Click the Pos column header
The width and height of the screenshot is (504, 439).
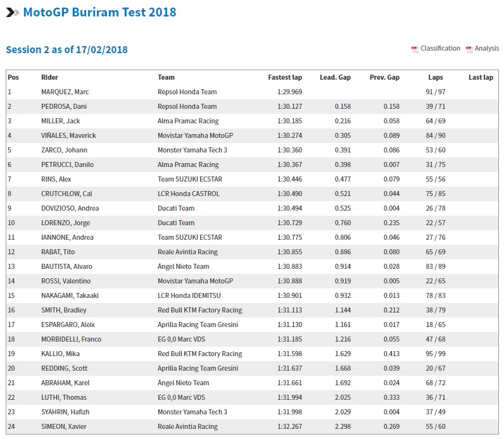coord(13,77)
